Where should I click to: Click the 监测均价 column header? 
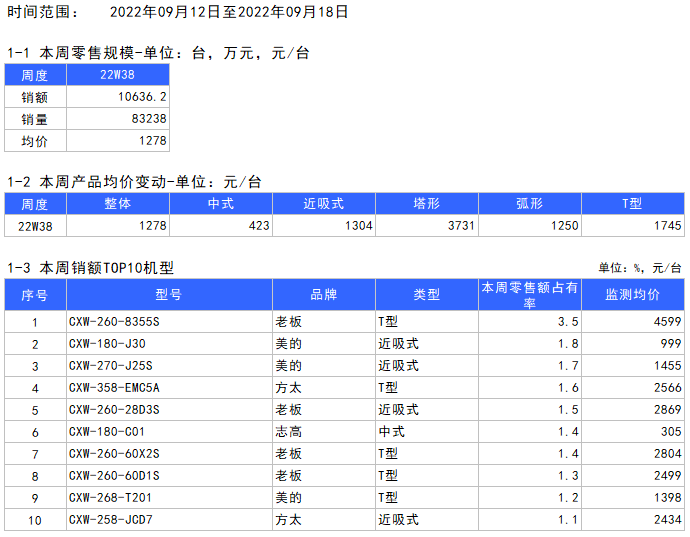pos(633,295)
